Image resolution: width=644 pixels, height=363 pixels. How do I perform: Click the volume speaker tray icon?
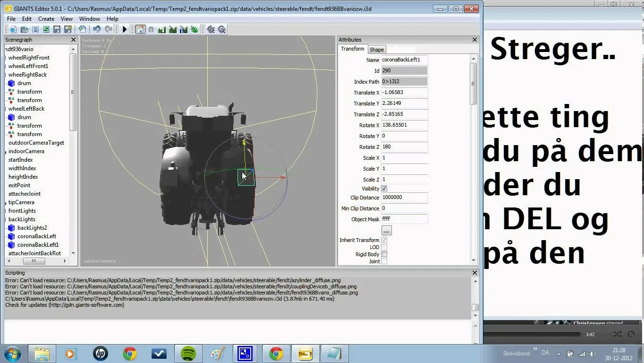[593, 354]
